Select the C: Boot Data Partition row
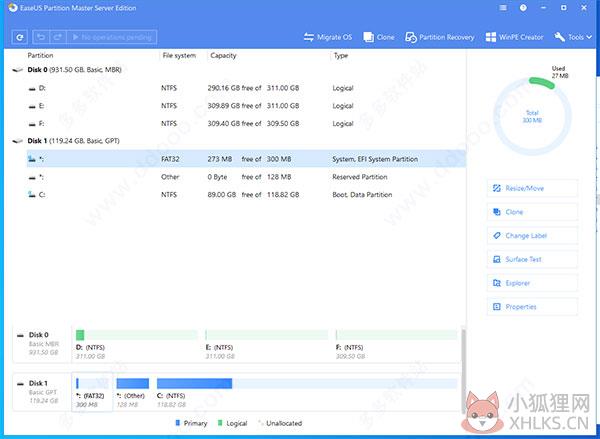The height and width of the screenshot is (439, 600). (246, 194)
